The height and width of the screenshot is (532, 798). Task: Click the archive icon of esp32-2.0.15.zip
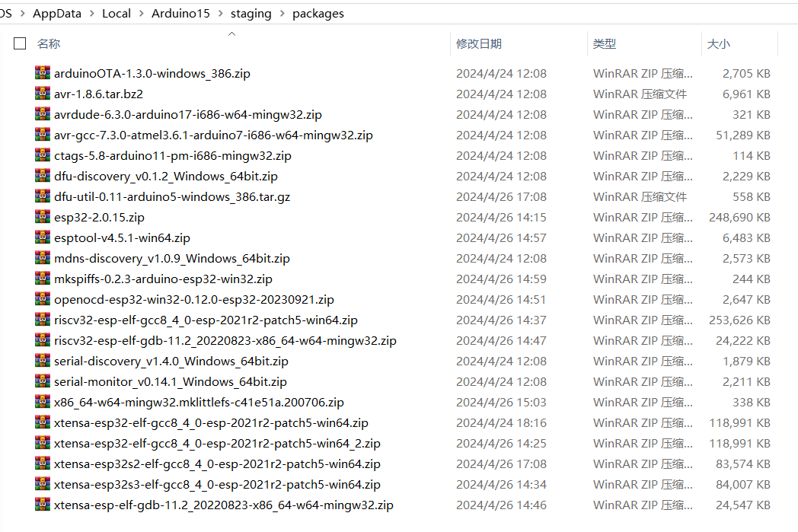[x=43, y=217]
